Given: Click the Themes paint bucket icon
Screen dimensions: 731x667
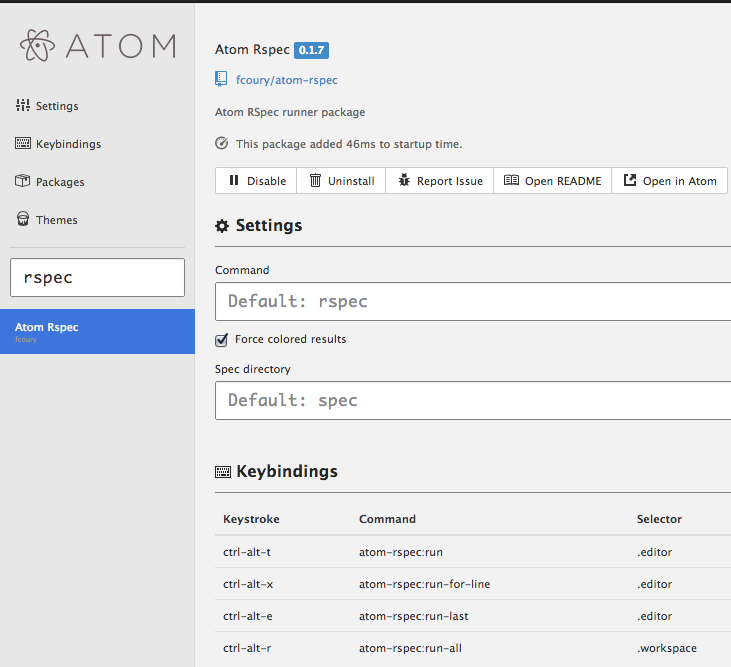Looking at the screenshot, I should [22, 219].
